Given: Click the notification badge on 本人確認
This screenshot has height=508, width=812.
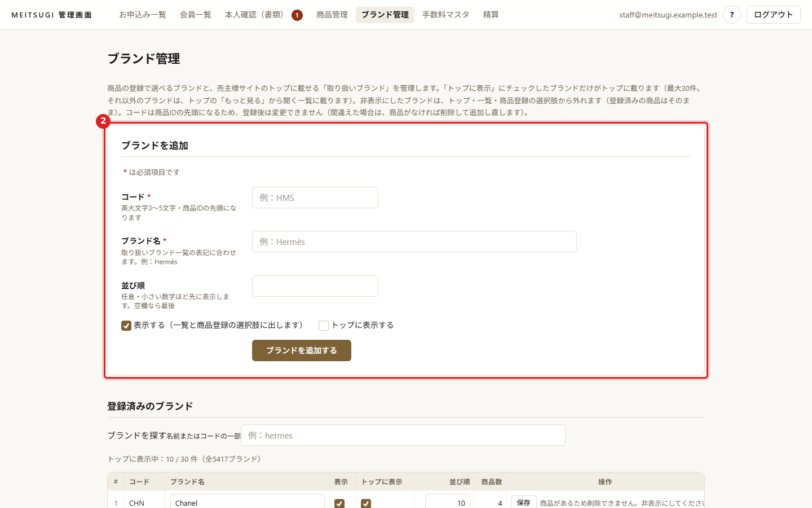Looking at the screenshot, I should [297, 15].
